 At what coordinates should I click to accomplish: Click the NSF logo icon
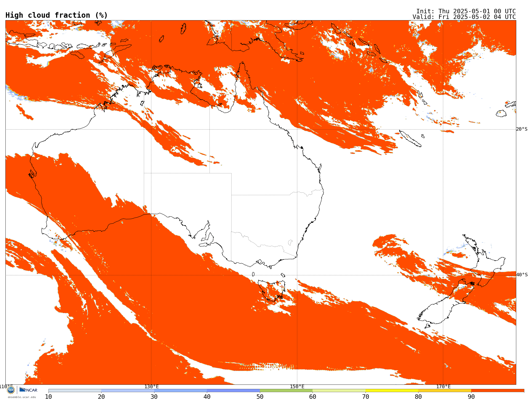pyautogui.click(x=11, y=390)
